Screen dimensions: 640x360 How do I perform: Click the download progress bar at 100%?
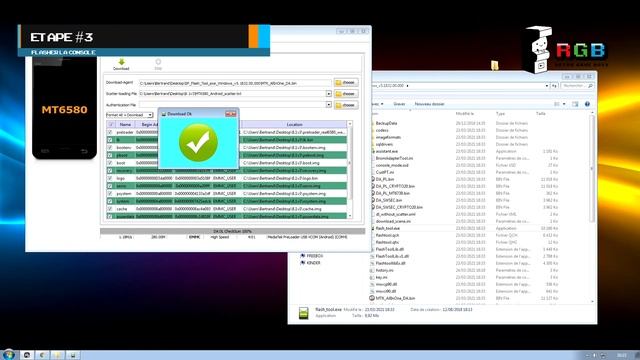232,231
